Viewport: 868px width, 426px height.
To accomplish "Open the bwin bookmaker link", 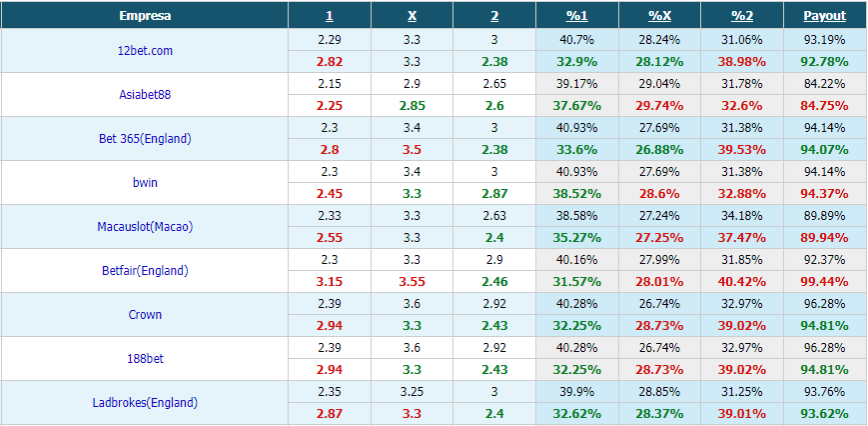I will pos(145,182).
